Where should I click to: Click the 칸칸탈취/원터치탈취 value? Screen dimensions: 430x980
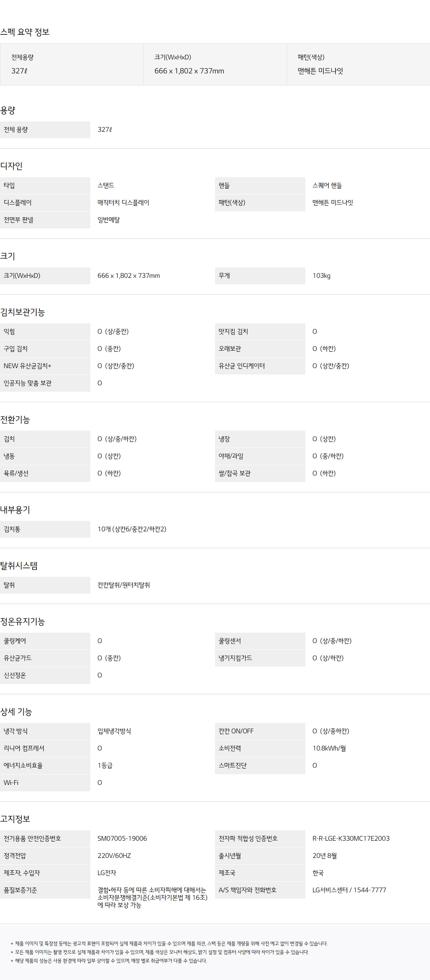click(123, 585)
